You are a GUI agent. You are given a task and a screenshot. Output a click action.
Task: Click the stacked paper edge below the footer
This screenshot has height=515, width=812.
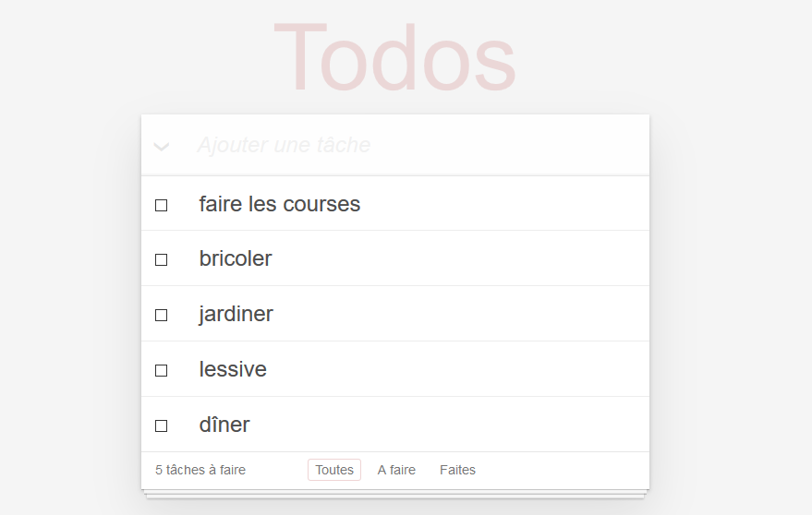pos(395,494)
